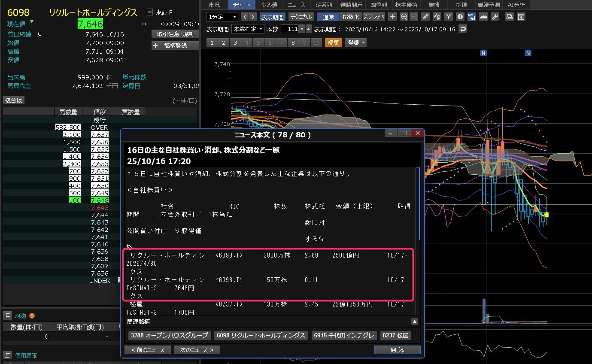Viewport: 592px width, 364px height.
Task: Click the print chart icon
Action: click(509, 17)
